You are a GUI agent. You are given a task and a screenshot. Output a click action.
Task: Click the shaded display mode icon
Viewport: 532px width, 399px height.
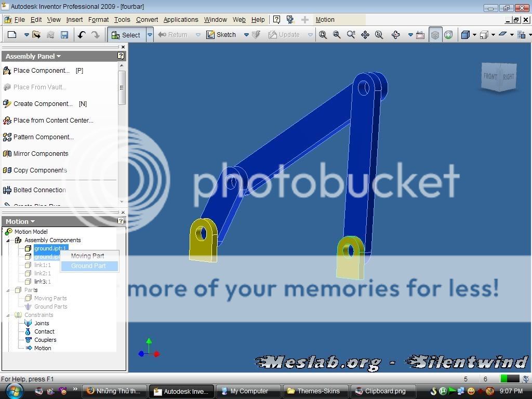[465, 35]
